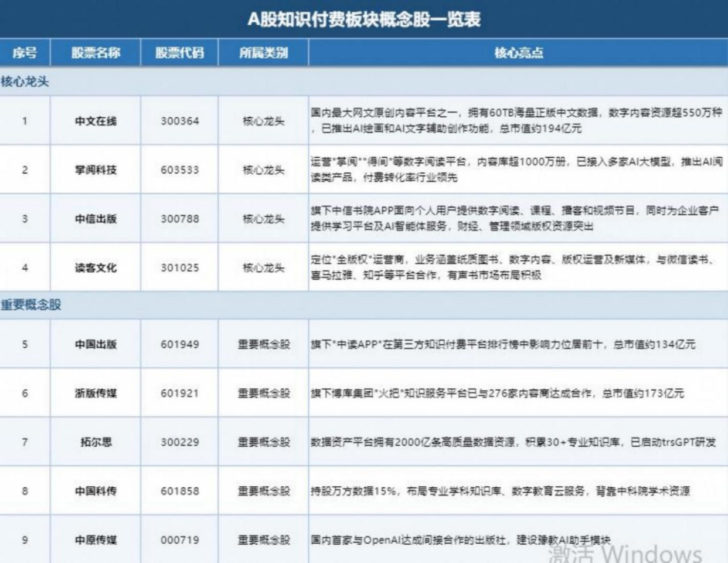Select the 序号 column header

25,53
